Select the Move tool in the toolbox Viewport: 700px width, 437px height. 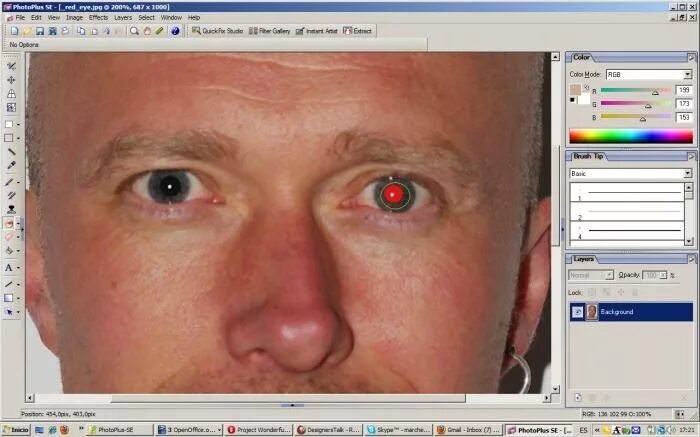[x=11, y=80]
